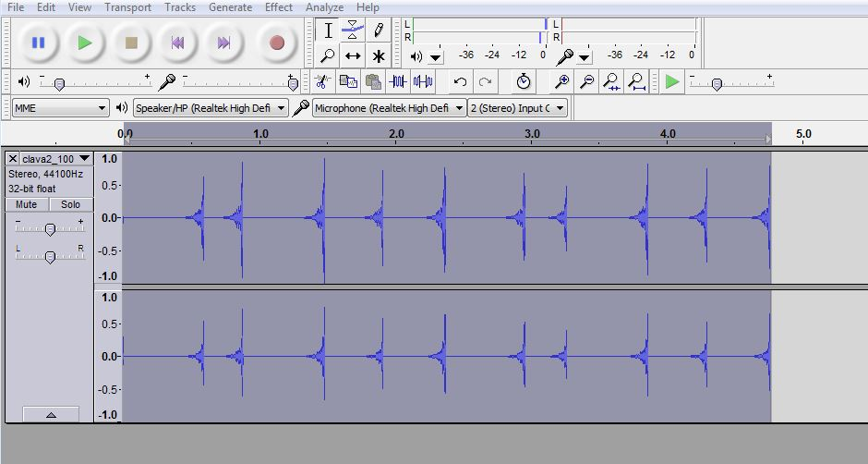Solo the clava2_100 track
The height and width of the screenshot is (464, 868).
pos(71,204)
